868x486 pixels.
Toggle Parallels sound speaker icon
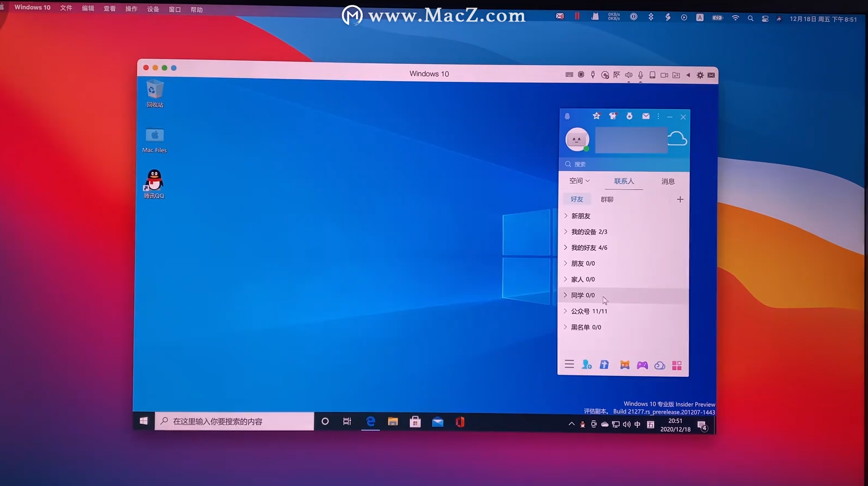coord(629,75)
